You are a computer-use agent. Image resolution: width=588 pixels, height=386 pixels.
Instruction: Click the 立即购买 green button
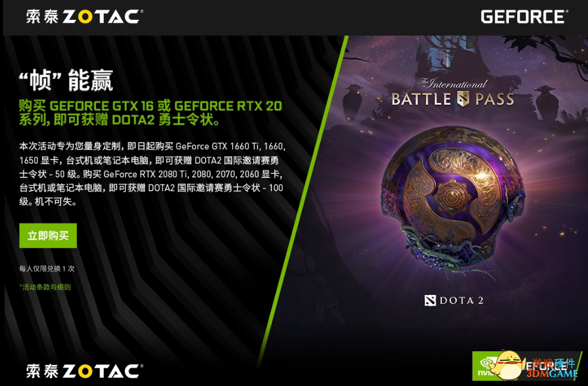48,236
